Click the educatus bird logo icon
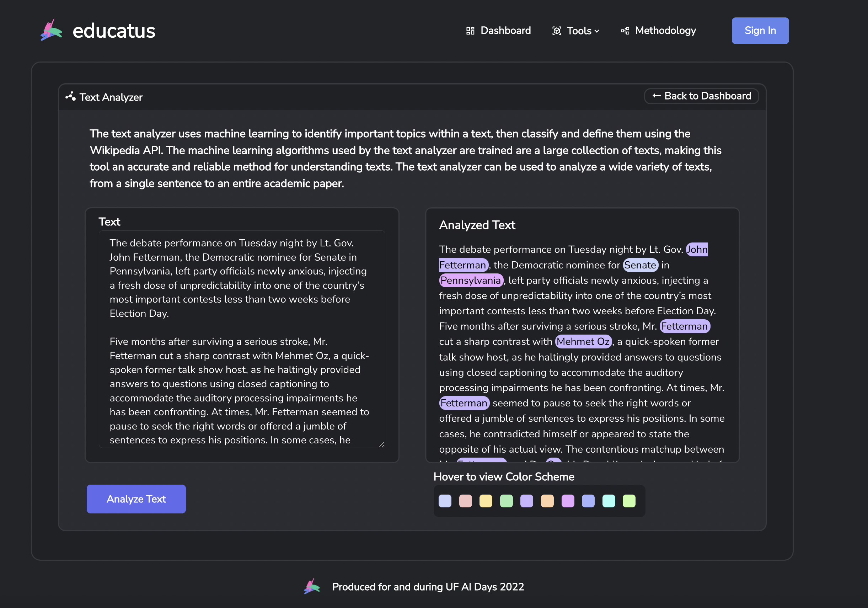Viewport: 868px width, 608px height. point(52,30)
